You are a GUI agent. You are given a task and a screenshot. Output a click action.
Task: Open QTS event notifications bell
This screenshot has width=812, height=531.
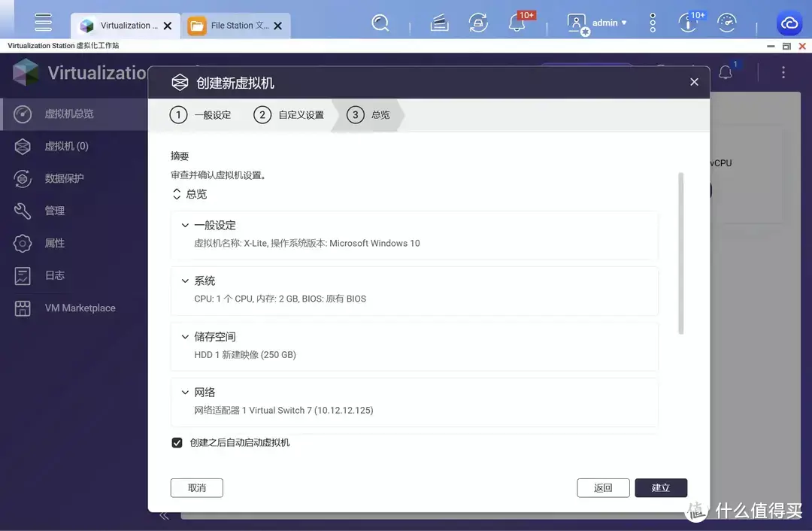(517, 23)
